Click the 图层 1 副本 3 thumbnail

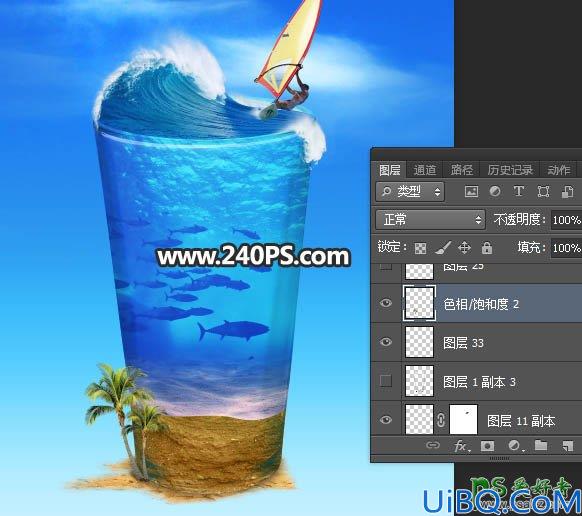click(x=419, y=381)
